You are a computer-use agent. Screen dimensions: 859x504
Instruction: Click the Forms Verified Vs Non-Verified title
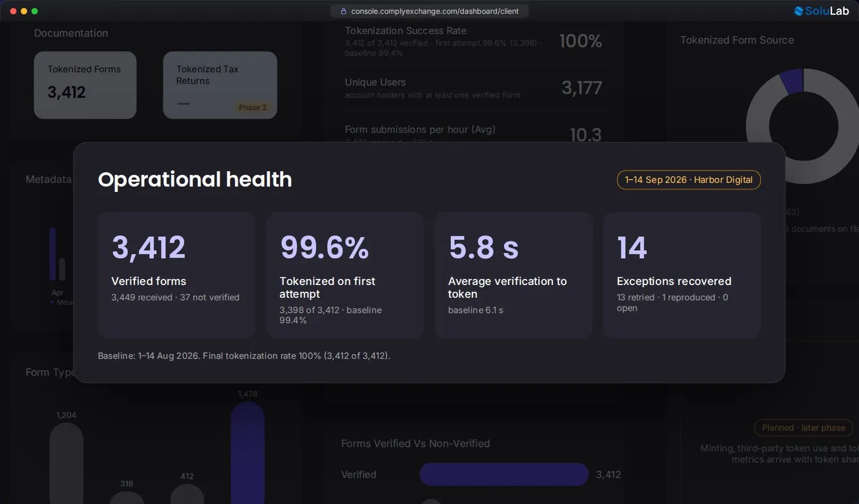coord(415,443)
